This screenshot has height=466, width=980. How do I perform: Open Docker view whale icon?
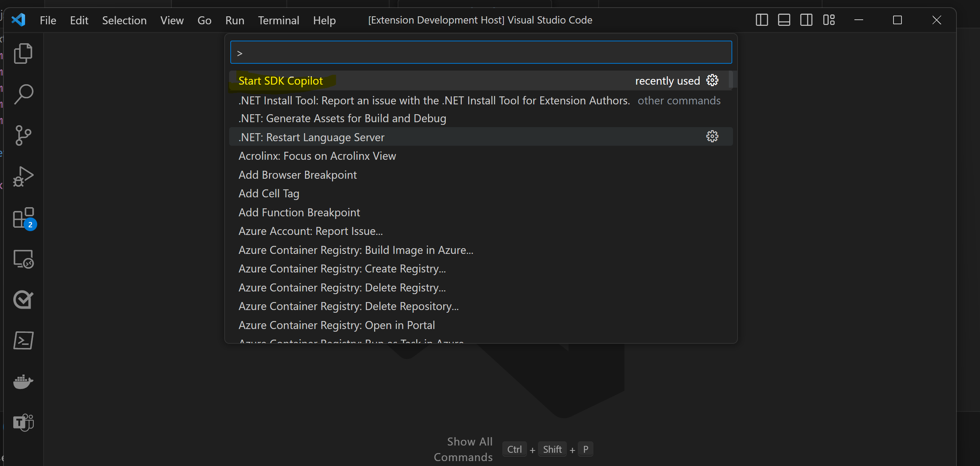23,381
